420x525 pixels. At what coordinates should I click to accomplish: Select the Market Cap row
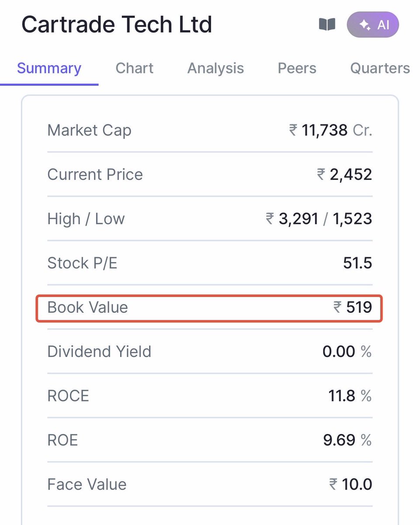click(210, 130)
